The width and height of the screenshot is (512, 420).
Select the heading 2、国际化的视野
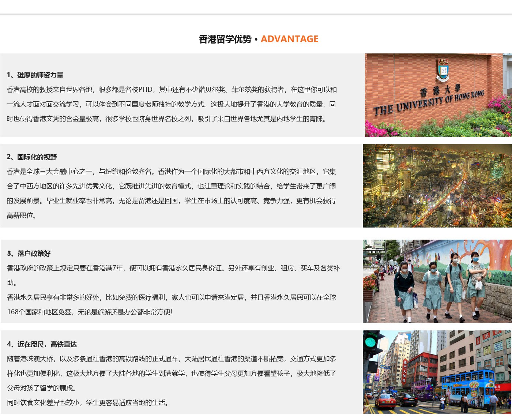(32, 157)
